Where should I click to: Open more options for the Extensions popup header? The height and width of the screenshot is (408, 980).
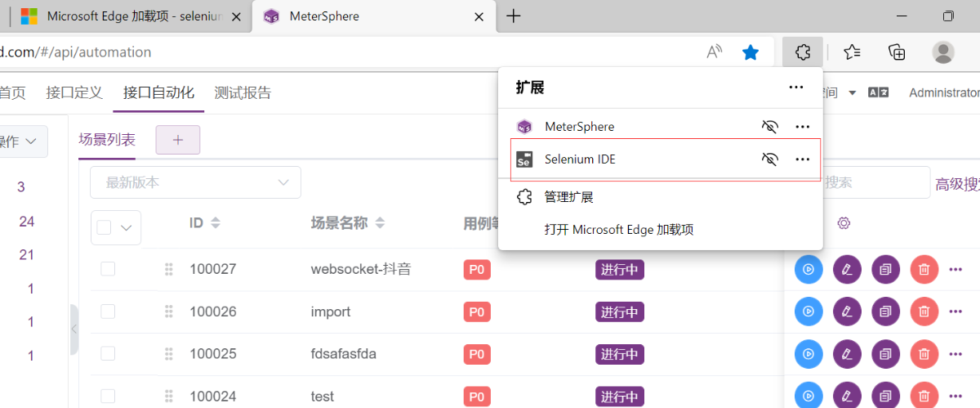(795, 87)
